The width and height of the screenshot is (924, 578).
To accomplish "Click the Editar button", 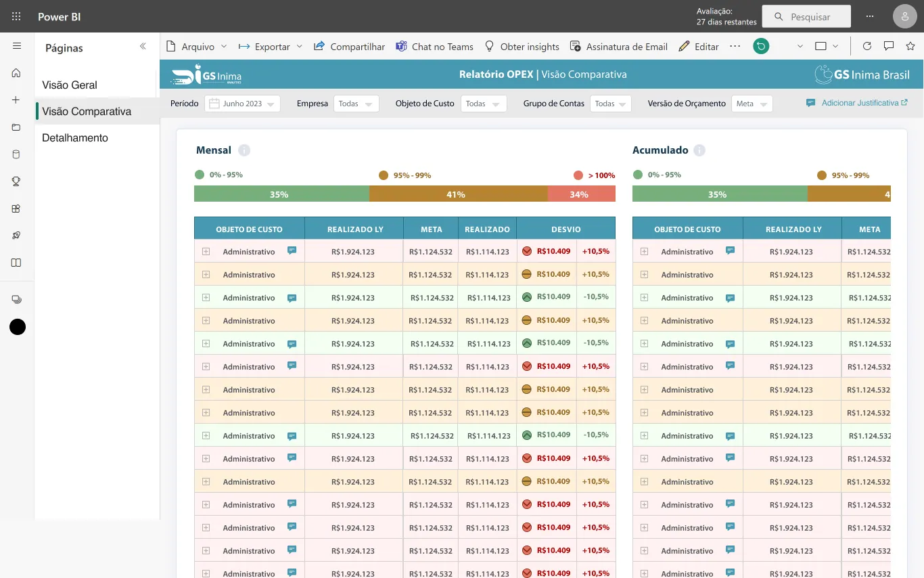I will tap(699, 47).
